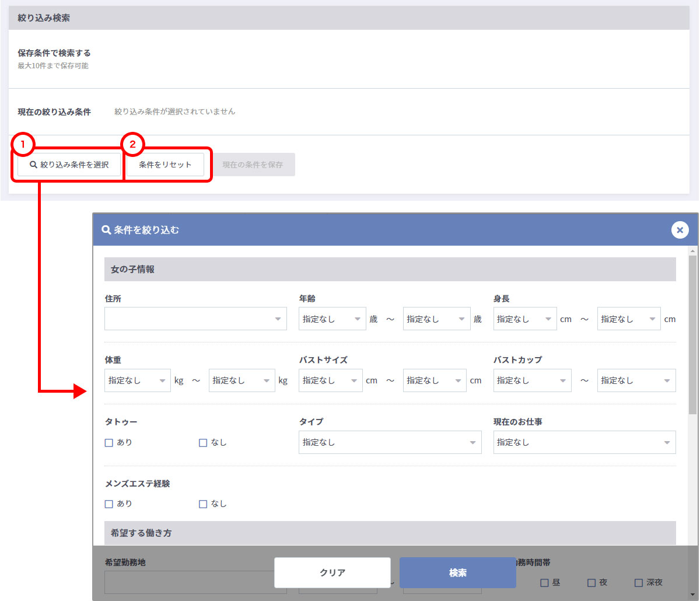Viewport: 700px width, 601px height.
Task: Select the タイプ dropdown
Action: click(390, 442)
